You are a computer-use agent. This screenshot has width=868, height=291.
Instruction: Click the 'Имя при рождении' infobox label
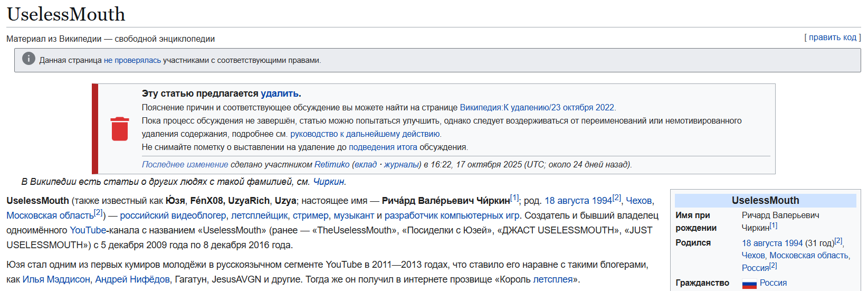click(696, 222)
